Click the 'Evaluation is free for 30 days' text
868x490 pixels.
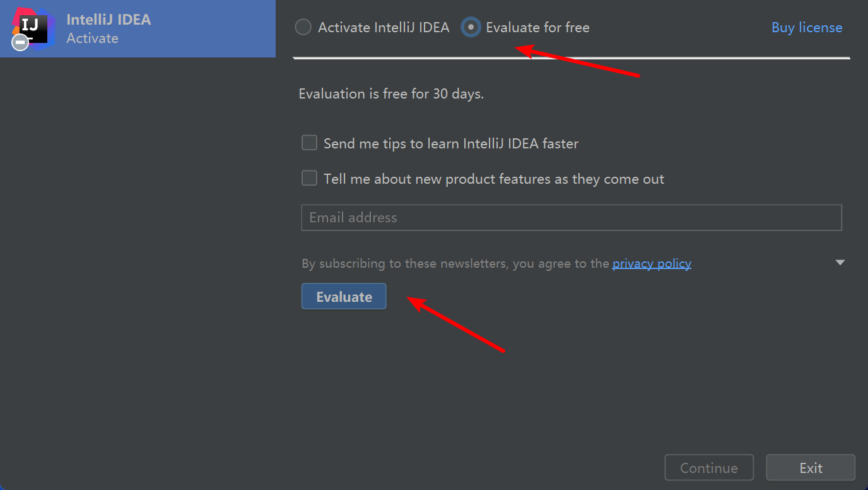391,94
